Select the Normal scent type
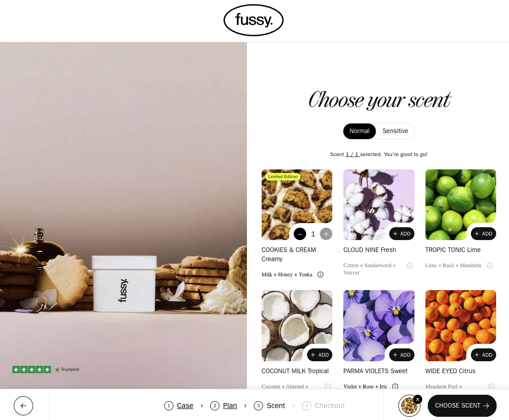509x420 pixels. pyautogui.click(x=359, y=131)
